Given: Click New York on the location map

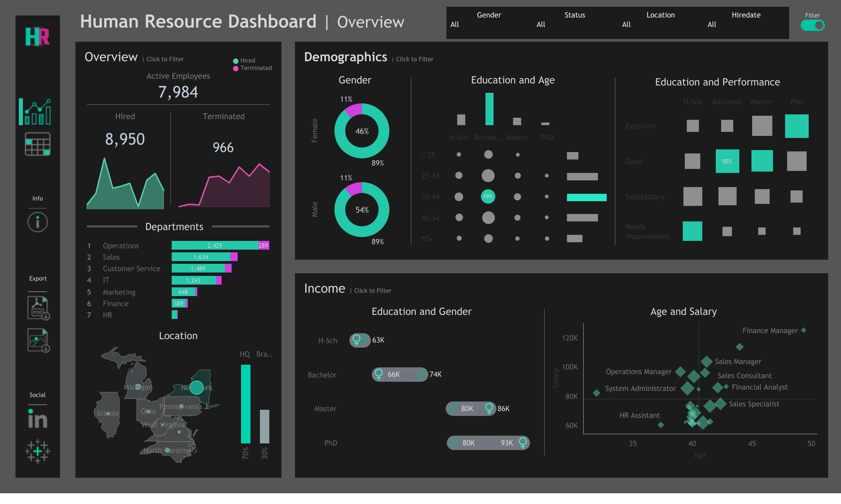Looking at the screenshot, I should [196, 387].
